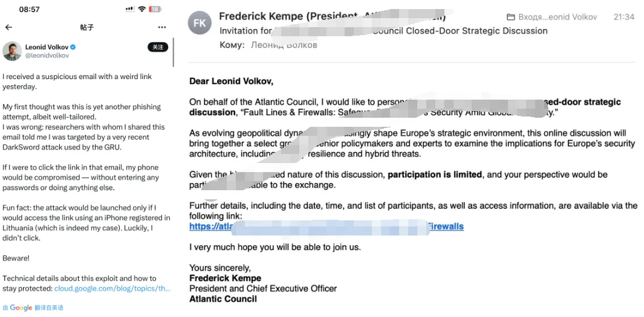Tap Leonid Volkov's profile avatar
Viewport: 644px width, 317px height.
(x=12, y=51)
